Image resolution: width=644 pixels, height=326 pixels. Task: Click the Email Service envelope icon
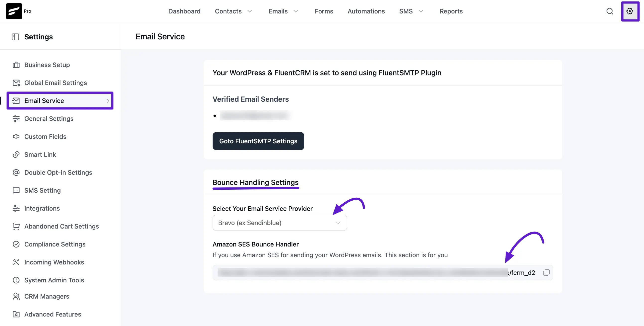[16, 101]
